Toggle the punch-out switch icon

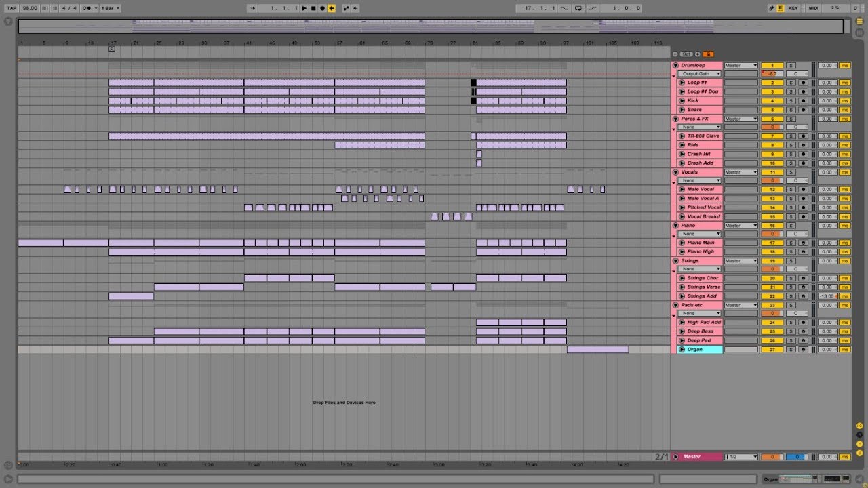click(x=593, y=8)
